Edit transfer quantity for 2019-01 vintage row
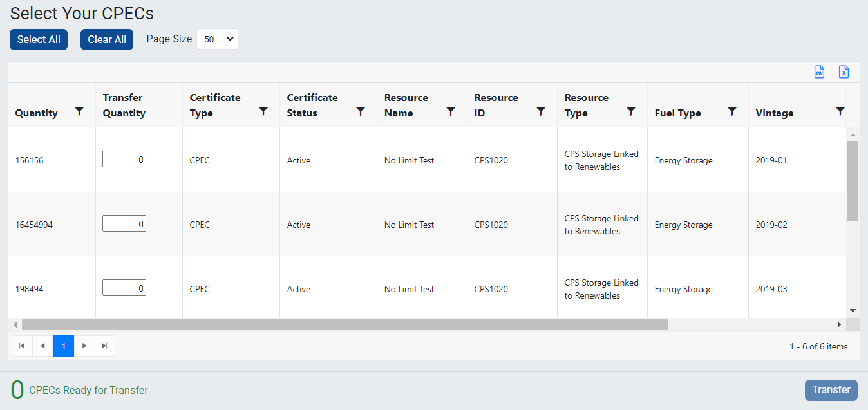868x410 pixels. 124,160
